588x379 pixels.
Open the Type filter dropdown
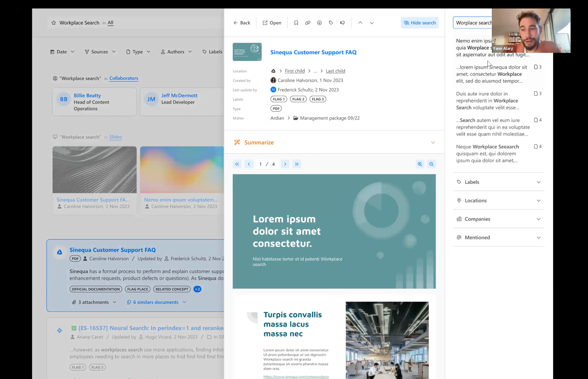138,52
